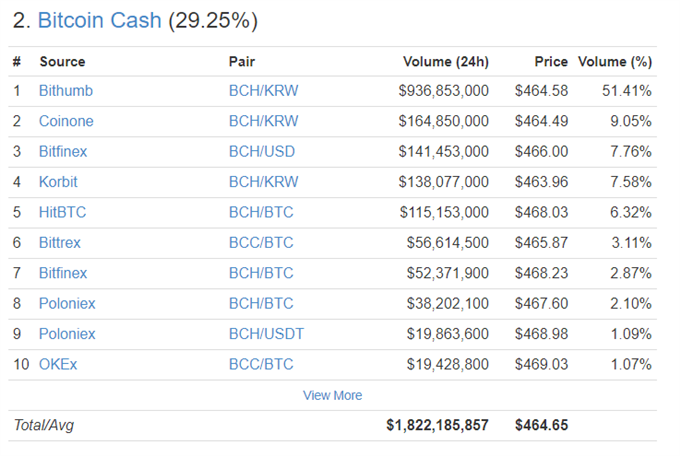
Task: Open the Korbit exchange link
Action: click(58, 182)
